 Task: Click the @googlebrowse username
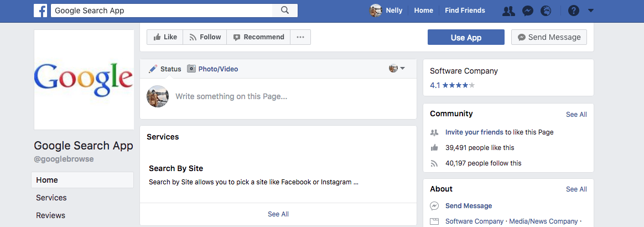pyautogui.click(x=64, y=159)
